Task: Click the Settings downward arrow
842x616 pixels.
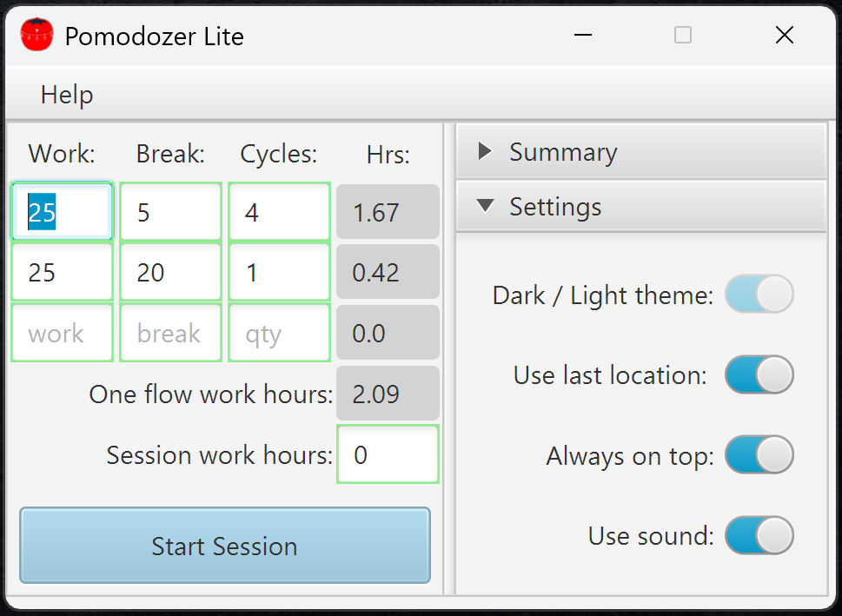Action: coord(484,207)
